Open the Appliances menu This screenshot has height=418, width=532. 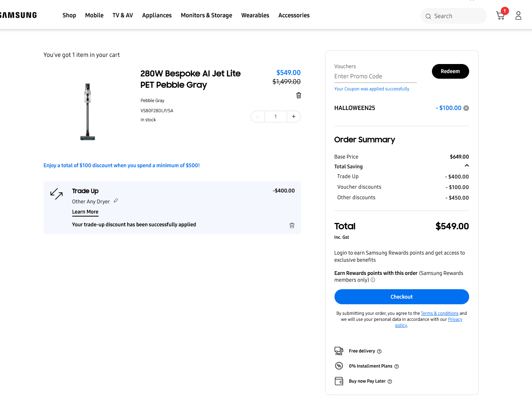pos(157,15)
